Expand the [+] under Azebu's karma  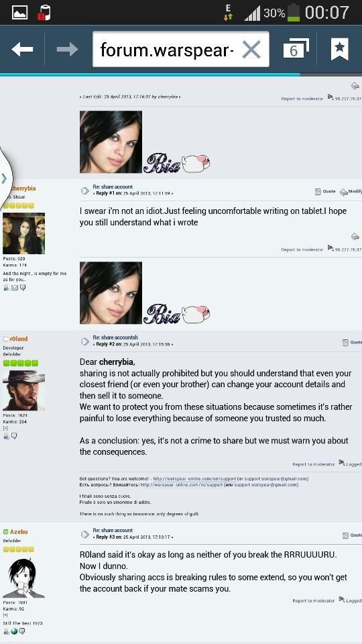5,615
